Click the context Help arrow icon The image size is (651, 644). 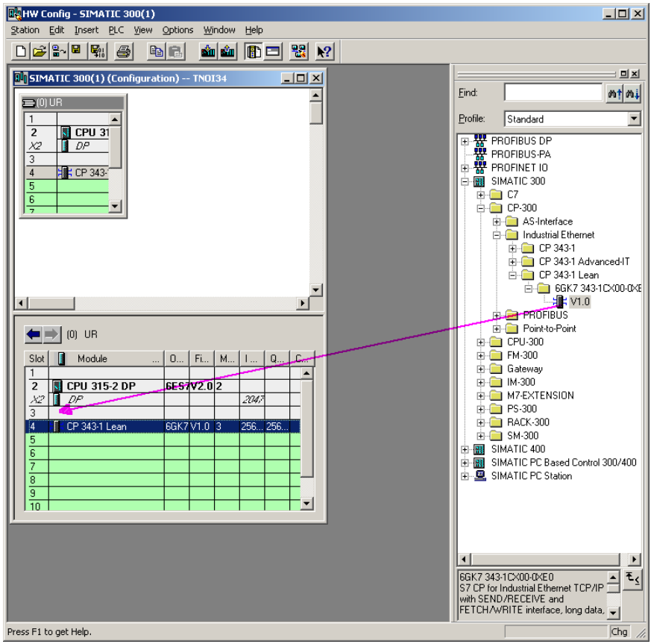pyautogui.click(x=324, y=51)
